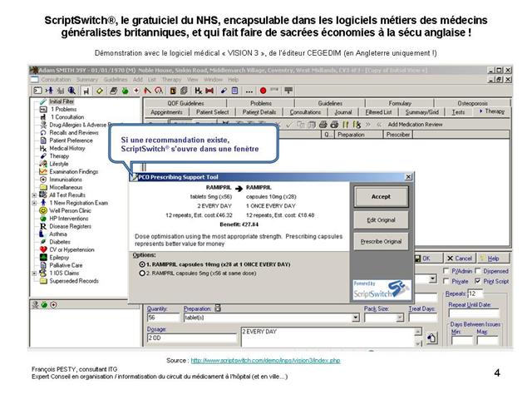532x399 pixels.
Task: Click Add Medication Review
Action: [416, 125]
